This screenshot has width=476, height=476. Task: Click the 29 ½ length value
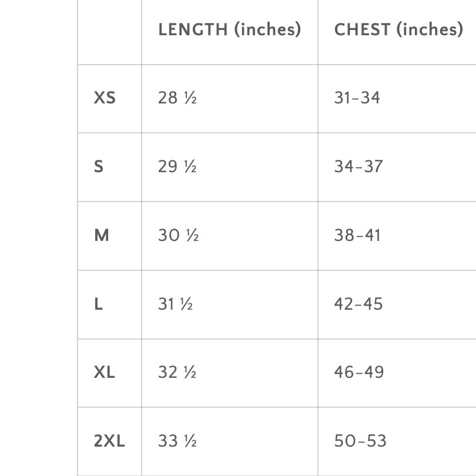point(177,167)
